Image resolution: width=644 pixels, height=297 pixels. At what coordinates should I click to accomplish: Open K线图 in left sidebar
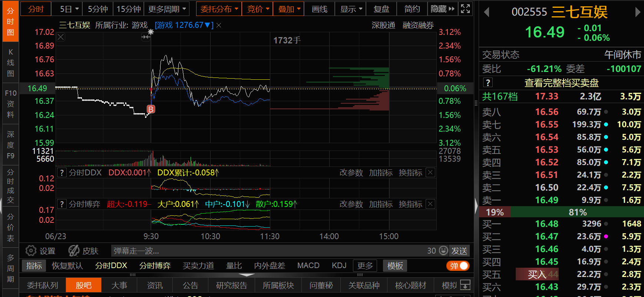point(11,63)
